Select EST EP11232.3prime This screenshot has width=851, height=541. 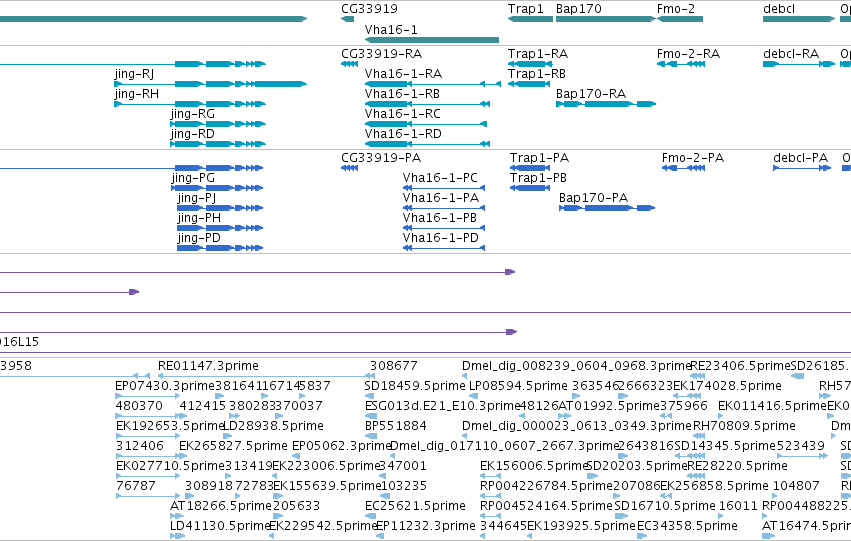[x=426, y=526]
